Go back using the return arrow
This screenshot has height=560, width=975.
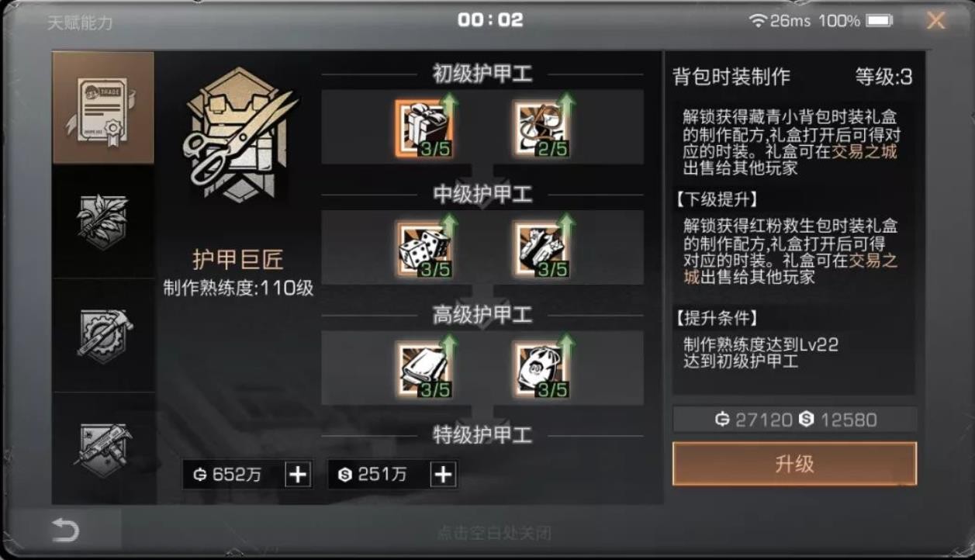tap(65, 531)
